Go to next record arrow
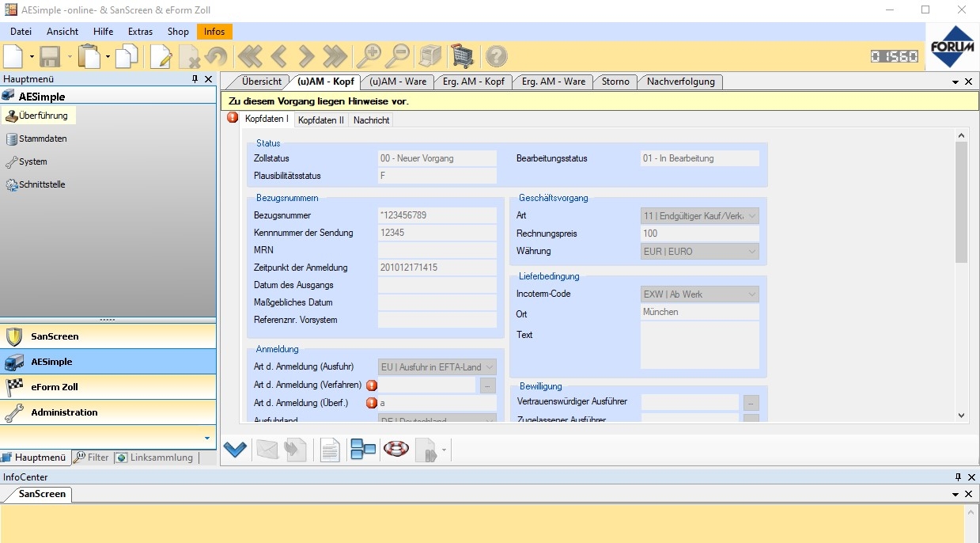The image size is (980, 543). click(306, 56)
